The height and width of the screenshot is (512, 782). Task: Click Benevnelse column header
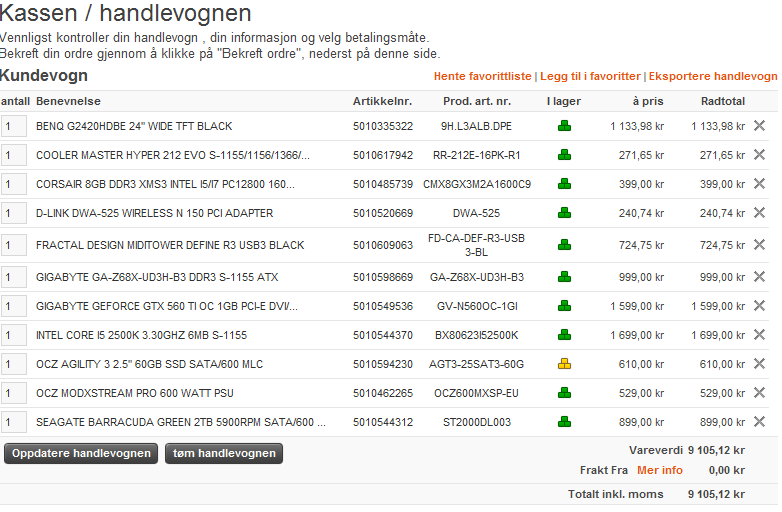68,101
